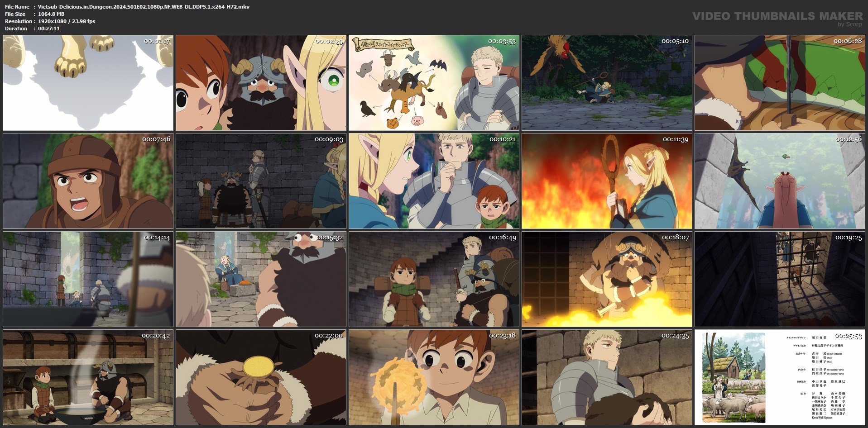Pick the fire scene thumbnail at 00:11:39
The height and width of the screenshot is (428, 868).
coord(607,181)
